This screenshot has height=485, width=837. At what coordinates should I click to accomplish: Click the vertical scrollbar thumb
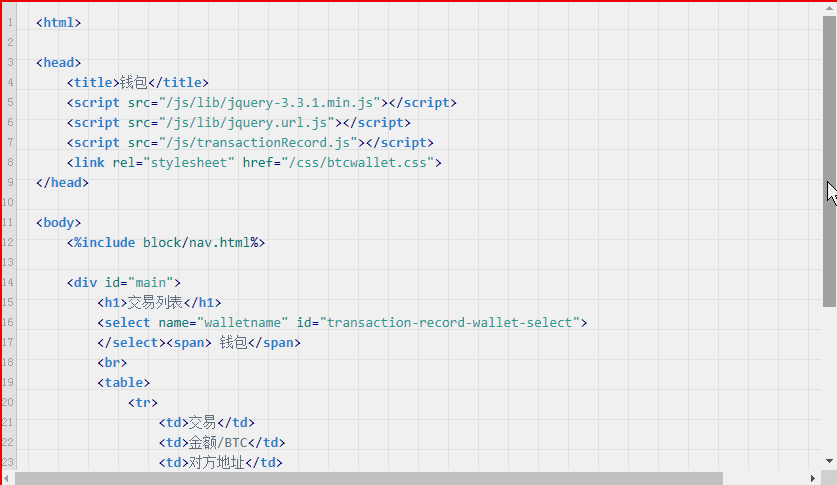point(829,161)
